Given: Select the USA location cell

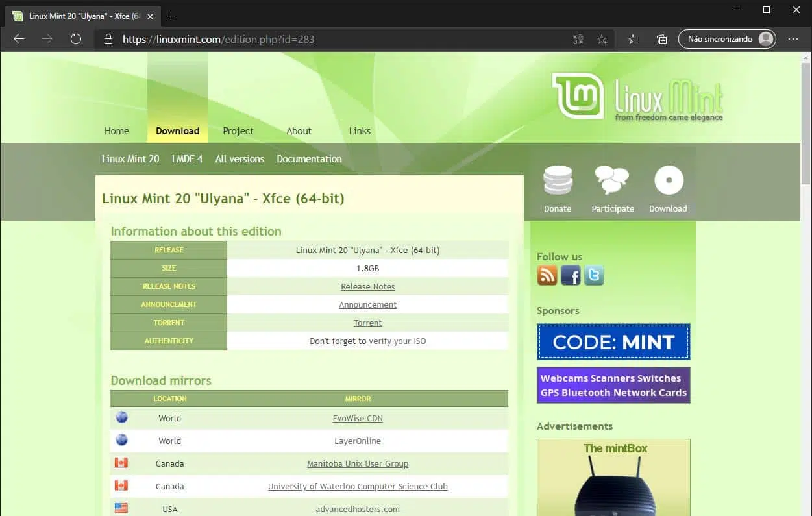Looking at the screenshot, I should pos(170,509).
